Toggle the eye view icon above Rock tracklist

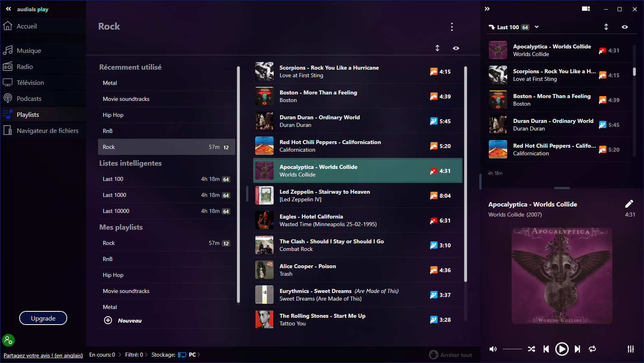click(456, 48)
